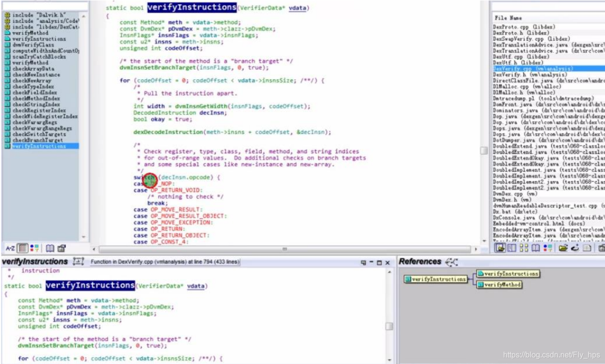
Task: Click four-squares class view icon in project toolbar
Action: pos(524,248)
